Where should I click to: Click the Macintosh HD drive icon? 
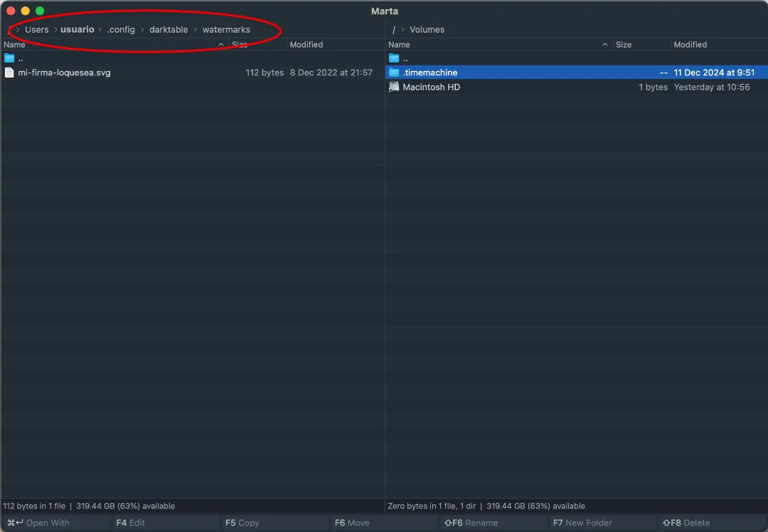point(394,87)
